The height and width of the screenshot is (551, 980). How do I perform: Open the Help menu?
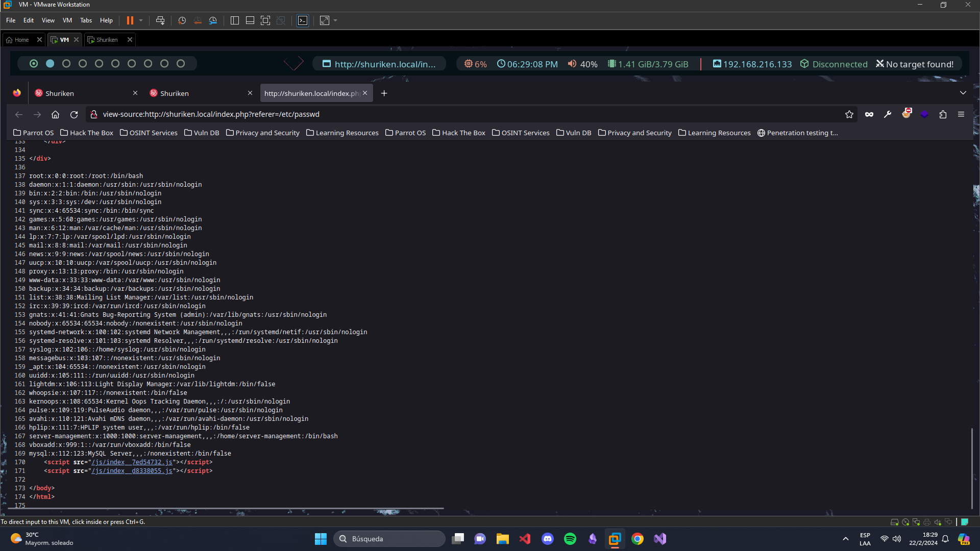[x=106, y=20]
